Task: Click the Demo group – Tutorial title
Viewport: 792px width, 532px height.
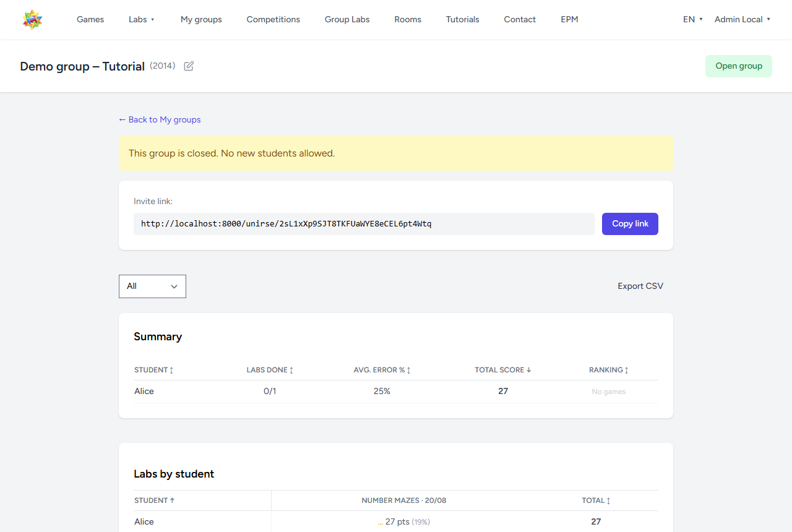Action: click(82, 66)
